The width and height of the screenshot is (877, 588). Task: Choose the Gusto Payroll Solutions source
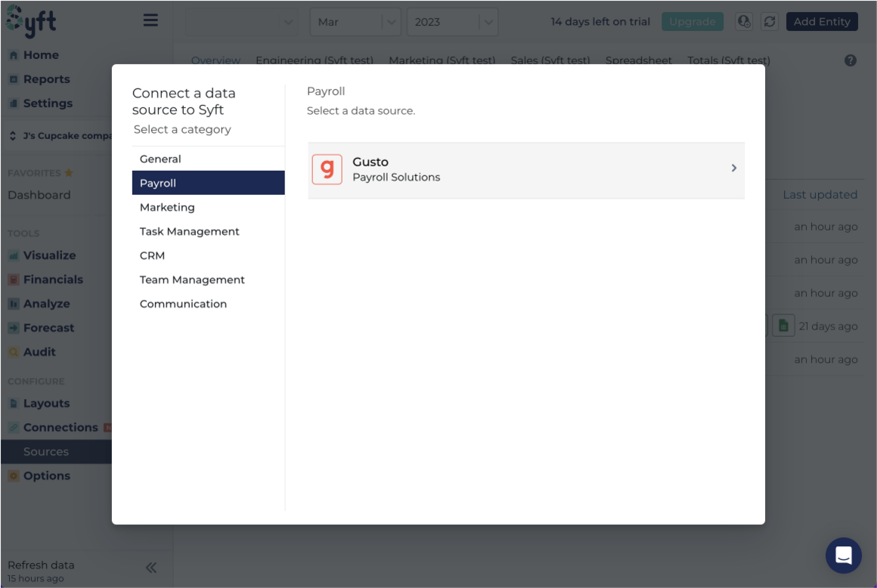tap(525, 170)
